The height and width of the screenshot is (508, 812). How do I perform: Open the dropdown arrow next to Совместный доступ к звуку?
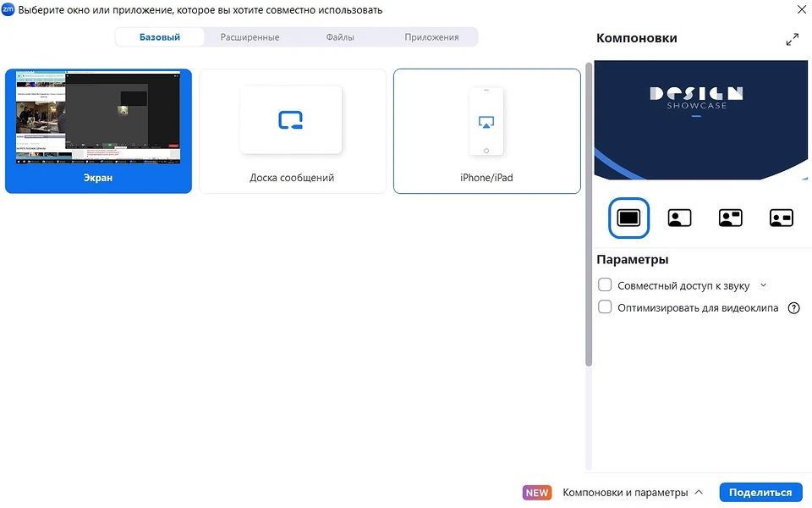[764, 285]
